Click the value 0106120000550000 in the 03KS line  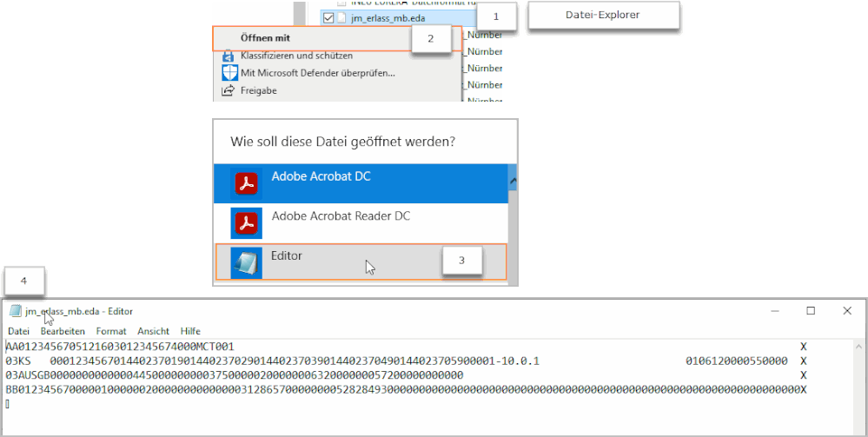pyautogui.click(x=736, y=361)
